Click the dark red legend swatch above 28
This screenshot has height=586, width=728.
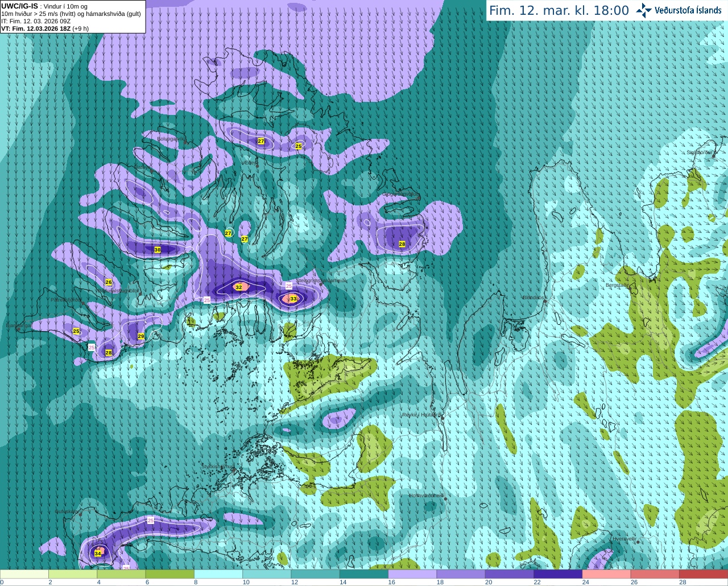pyautogui.click(x=704, y=574)
